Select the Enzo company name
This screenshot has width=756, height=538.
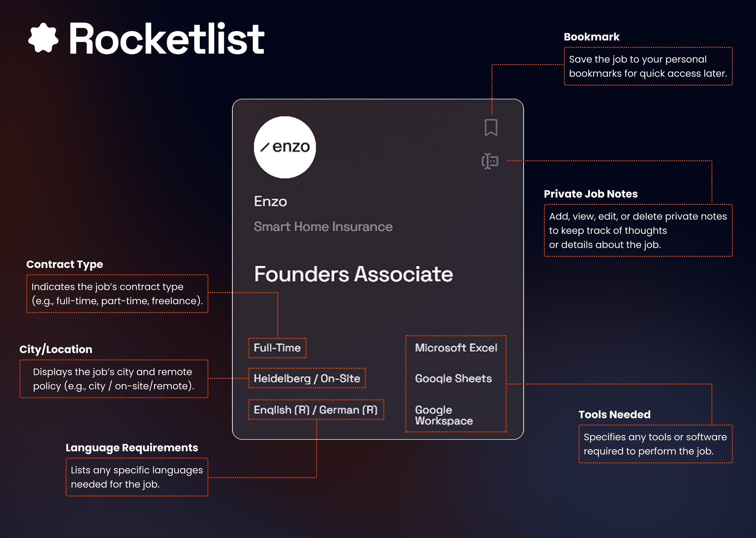[270, 201]
